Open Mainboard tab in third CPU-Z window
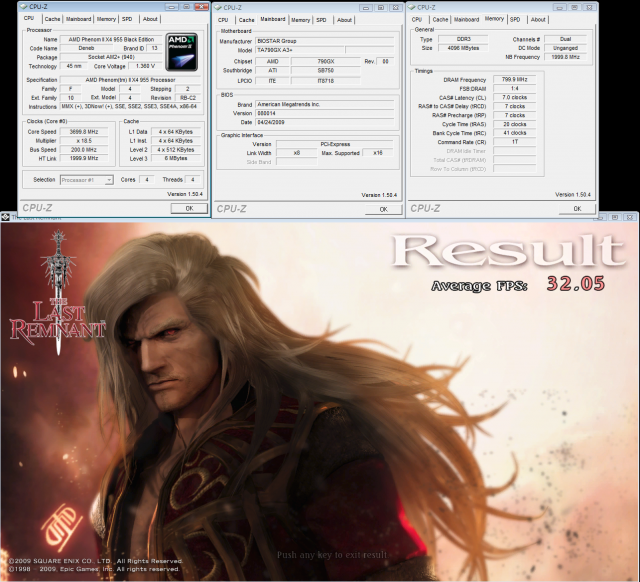Screen dimensions: 640x582 tap(467, 19)
